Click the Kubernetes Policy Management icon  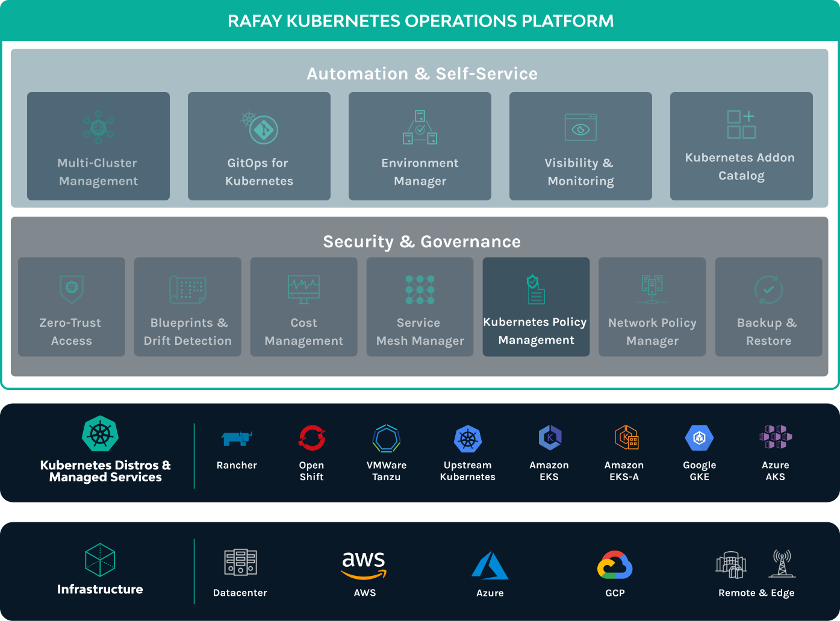(x=536, y=289)
